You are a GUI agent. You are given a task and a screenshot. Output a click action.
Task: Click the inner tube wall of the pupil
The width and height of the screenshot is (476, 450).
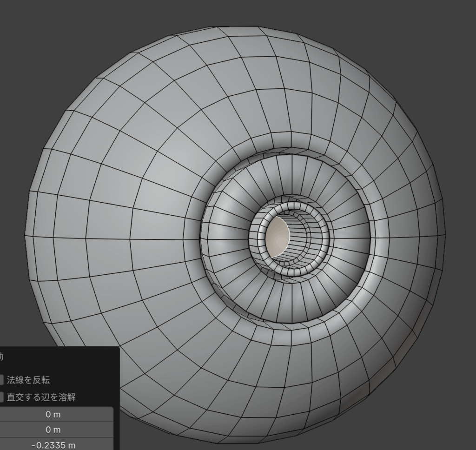[x=297, y=232]
